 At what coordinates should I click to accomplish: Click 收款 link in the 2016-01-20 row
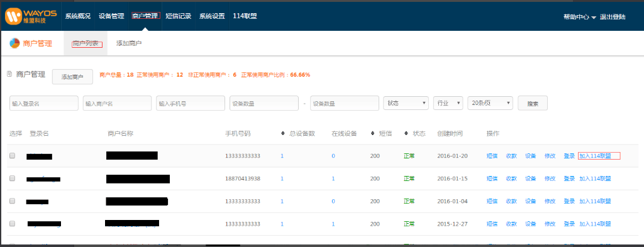pos(511,156)
